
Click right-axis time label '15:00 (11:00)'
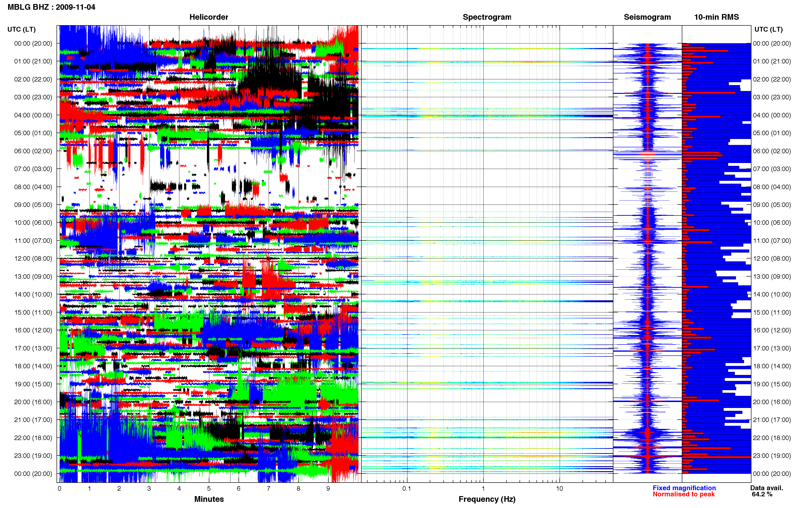click(x=772, y=312)
